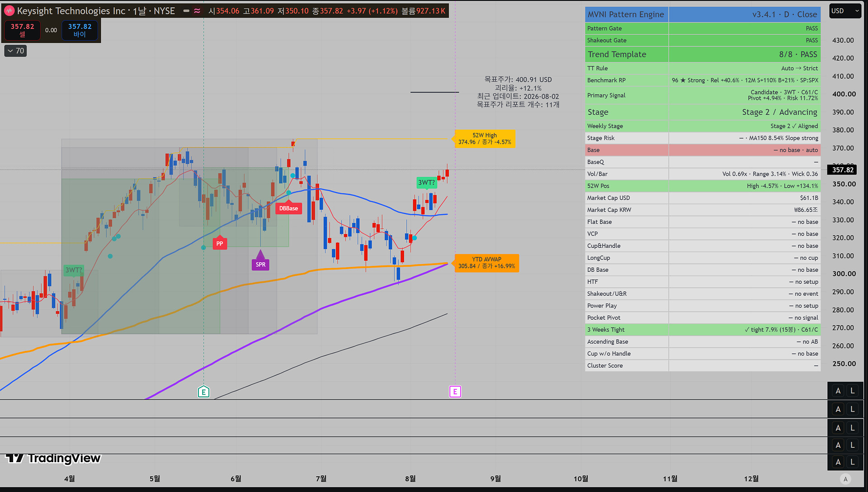This screenshot has height=492, width=868.
Task: Click the 12월 month label on time axis
Action: tap(751, 478)
